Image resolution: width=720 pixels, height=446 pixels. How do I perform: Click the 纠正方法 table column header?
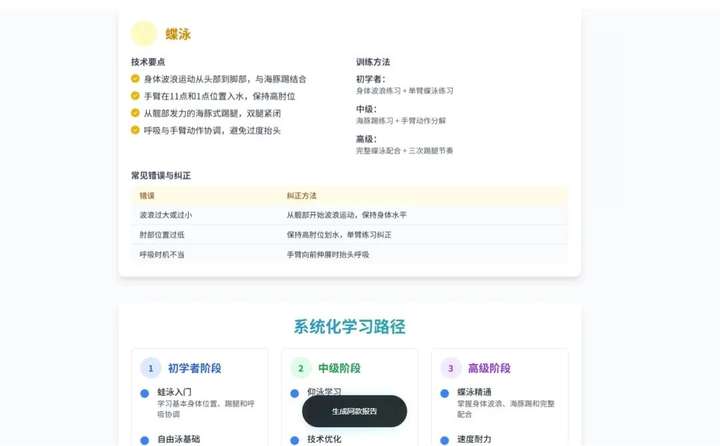tap(302, 196)
